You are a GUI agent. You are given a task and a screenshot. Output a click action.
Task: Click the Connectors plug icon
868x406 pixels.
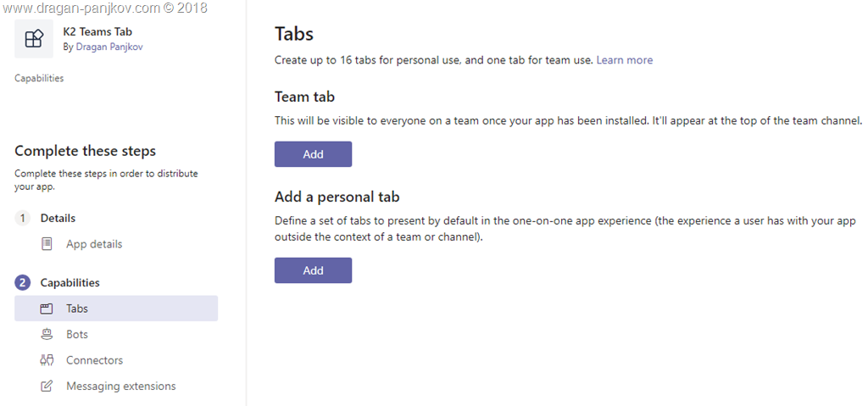47,360
